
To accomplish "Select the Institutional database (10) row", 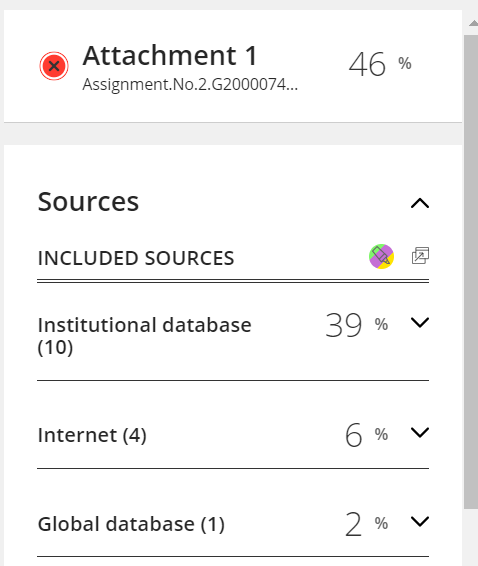I will tap(233, 336).
